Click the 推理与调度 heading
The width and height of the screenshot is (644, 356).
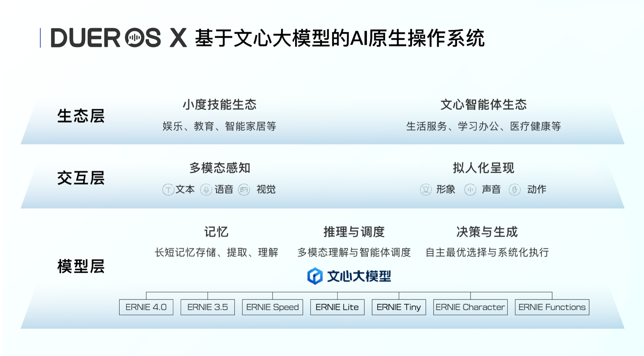[x=354, y=232]
